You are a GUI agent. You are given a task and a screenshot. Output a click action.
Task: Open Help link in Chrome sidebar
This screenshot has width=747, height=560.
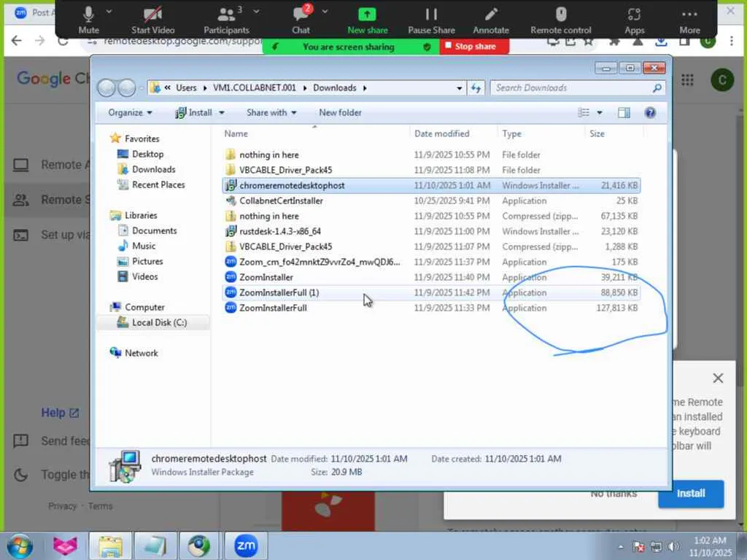pos(60,413)
